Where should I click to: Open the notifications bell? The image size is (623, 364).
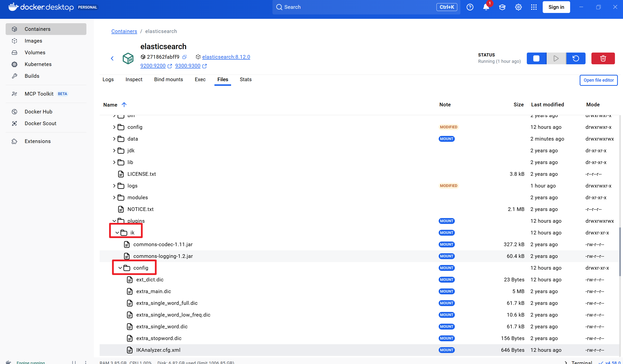[x=486, y=7]
